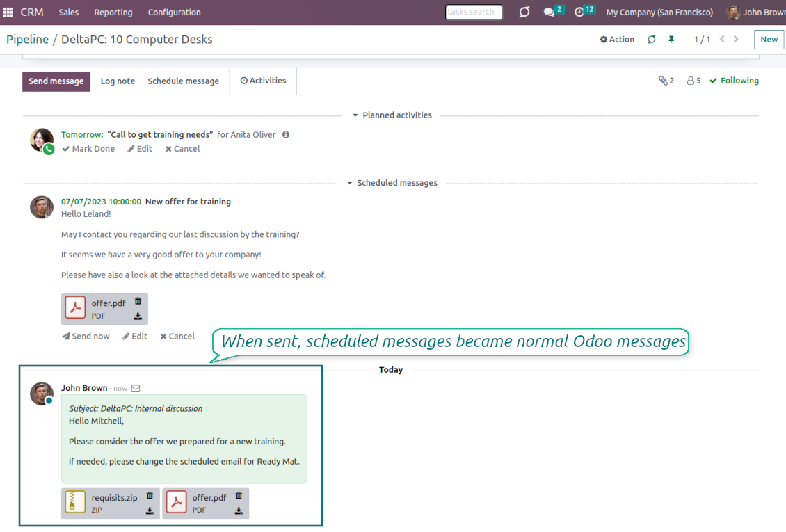Send the scheduled message now
This screenshot has width=786, height=532.
tap(86, 336)
